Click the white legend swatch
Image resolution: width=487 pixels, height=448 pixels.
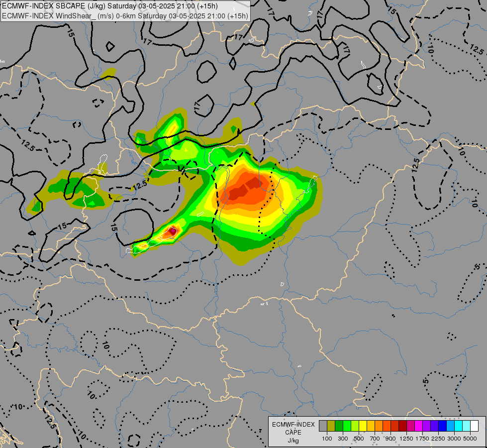(475, 426)
